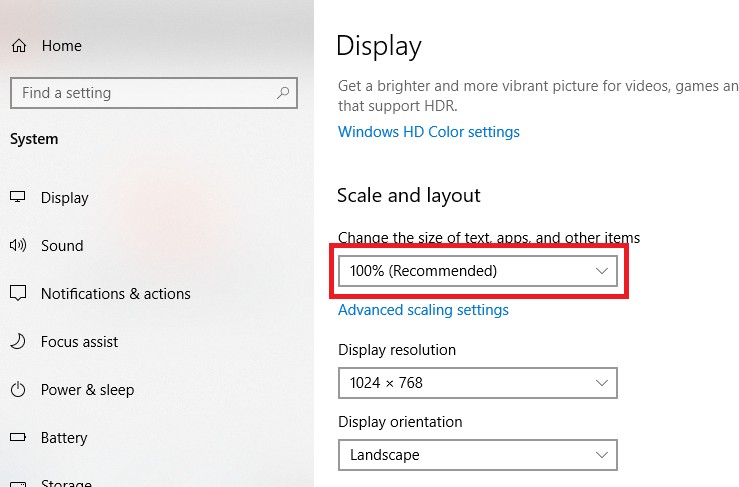Open the Display orientation Landscape dropdown
The height and width of the screenshot is (487, 739).
(478, 455)
